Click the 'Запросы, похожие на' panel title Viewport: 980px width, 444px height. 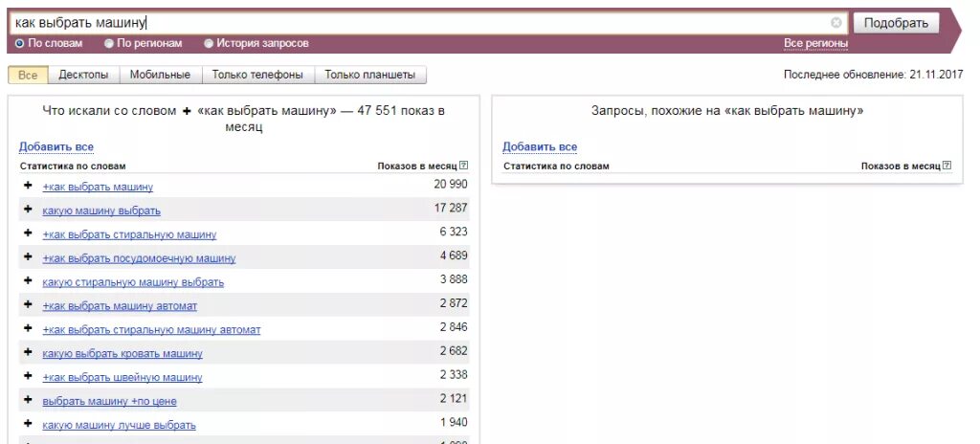(727, 111)
